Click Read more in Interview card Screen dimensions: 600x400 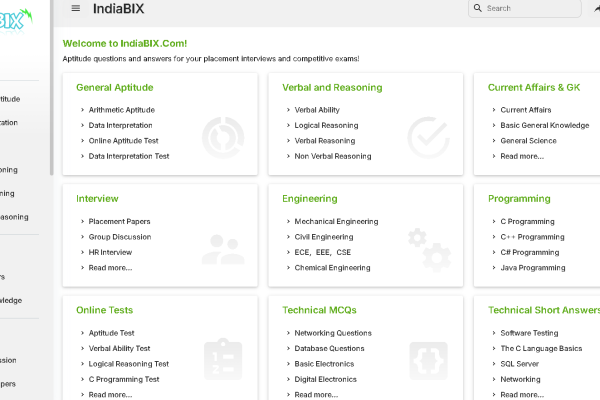pyautogui.click(x=110, y=268)
